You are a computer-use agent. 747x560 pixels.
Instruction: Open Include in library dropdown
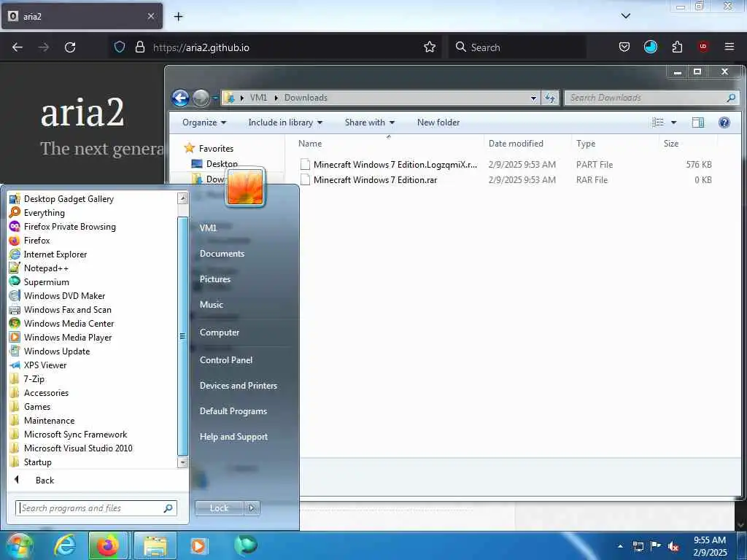pos(285,122)
